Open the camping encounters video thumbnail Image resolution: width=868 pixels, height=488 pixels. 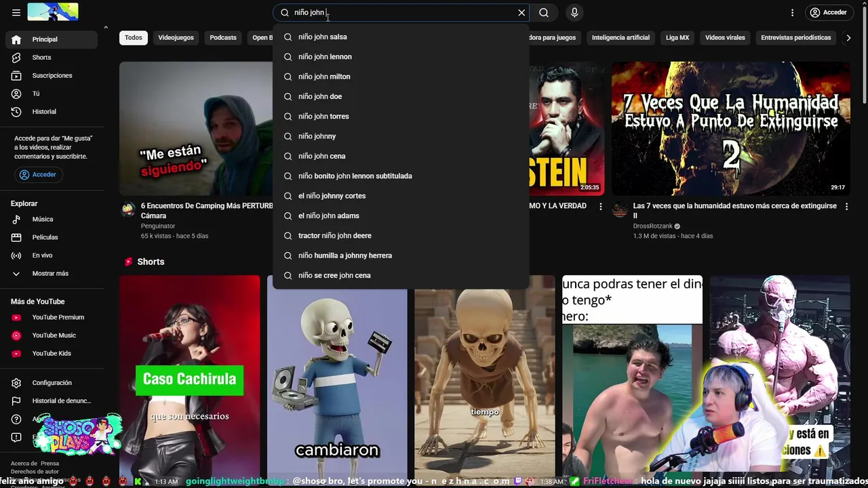click(196, 129)
